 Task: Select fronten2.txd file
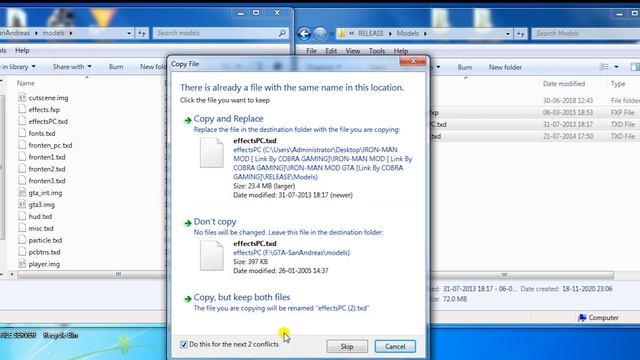pyautogui.click(x=47, y=169)
